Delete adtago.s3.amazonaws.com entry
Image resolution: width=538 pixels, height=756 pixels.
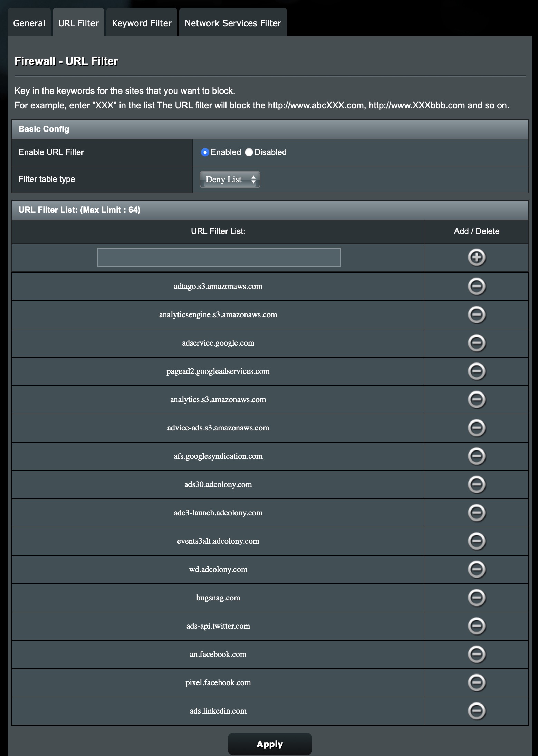click(477, 287)
